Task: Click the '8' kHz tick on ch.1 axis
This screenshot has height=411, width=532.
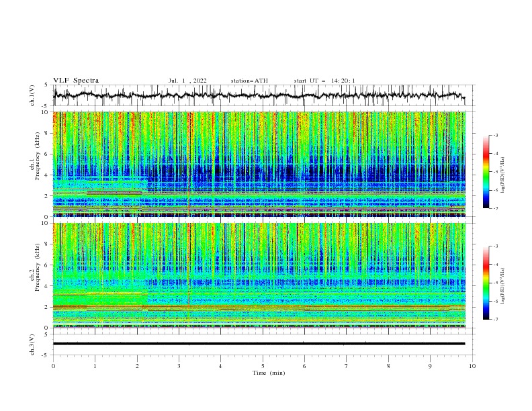Action: coord(47,133)
